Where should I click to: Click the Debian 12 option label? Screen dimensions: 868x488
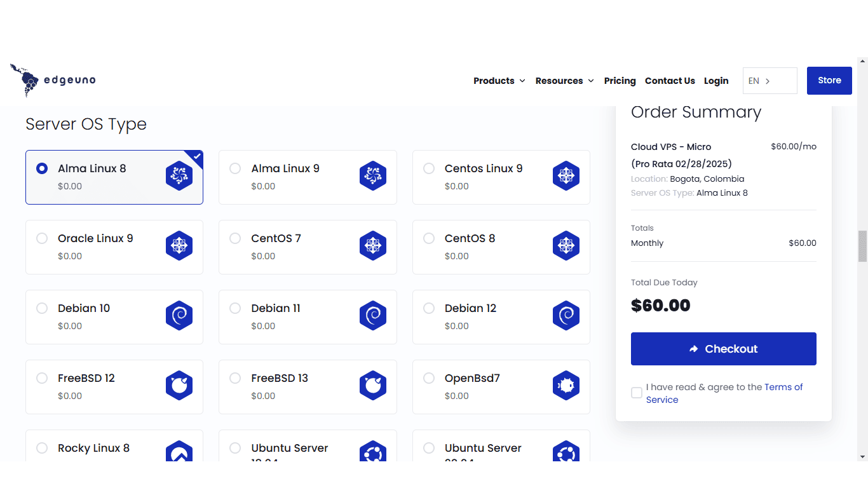point(470,308)
